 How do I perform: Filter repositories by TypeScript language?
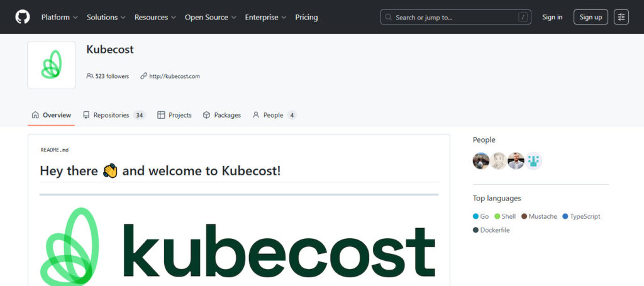581,216
